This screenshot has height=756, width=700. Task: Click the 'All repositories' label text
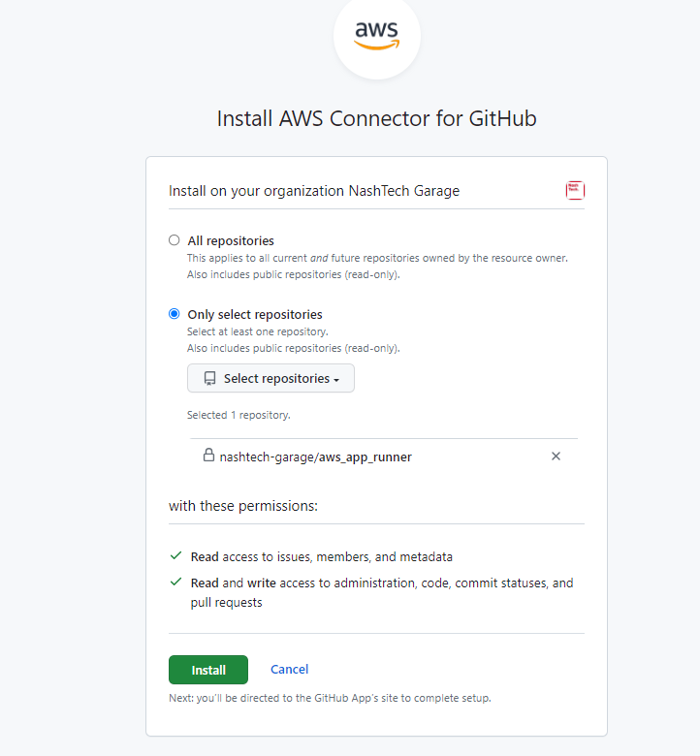(x=231, y=240)
